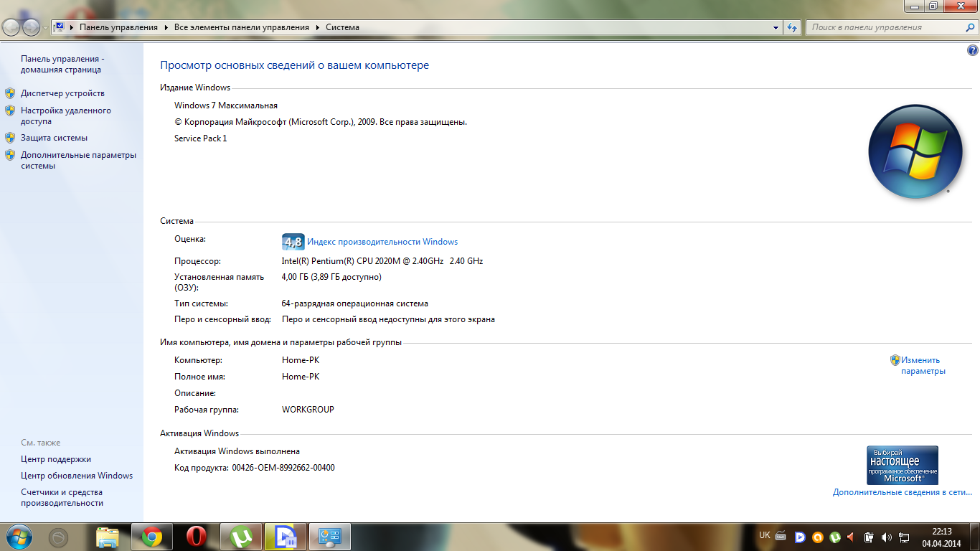
Task: Open 'Диспетчер устройств' from the sidebar
Action: (x=62, y=93)
